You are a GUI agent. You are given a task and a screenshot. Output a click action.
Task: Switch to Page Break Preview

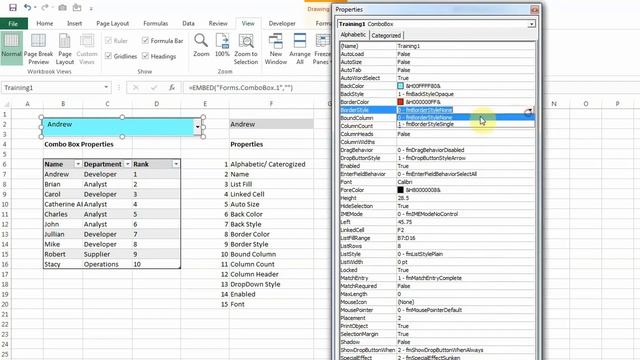point(38,49)
